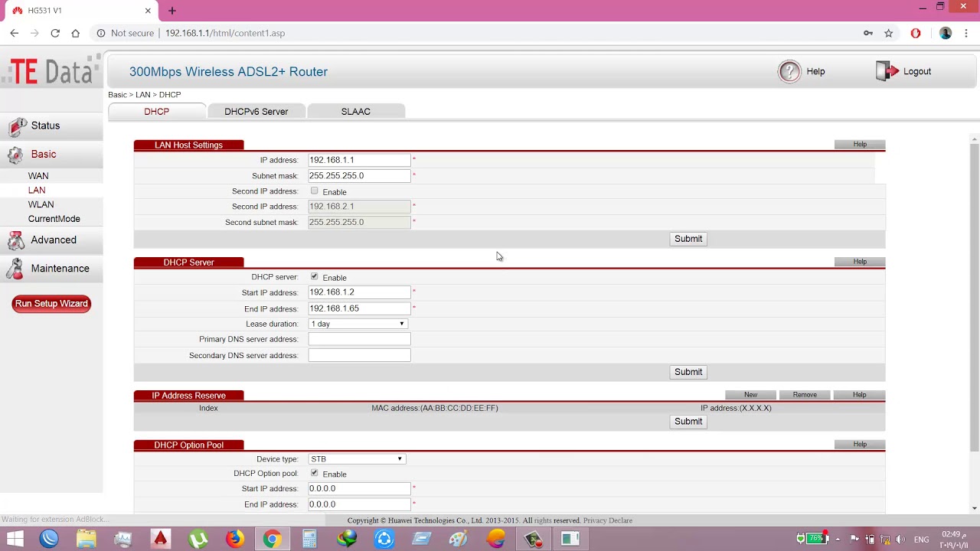The height and width of the screenshot is (551, 980).
Task: Open the Lease duration dropdown
Action: [x=358, y=324]
